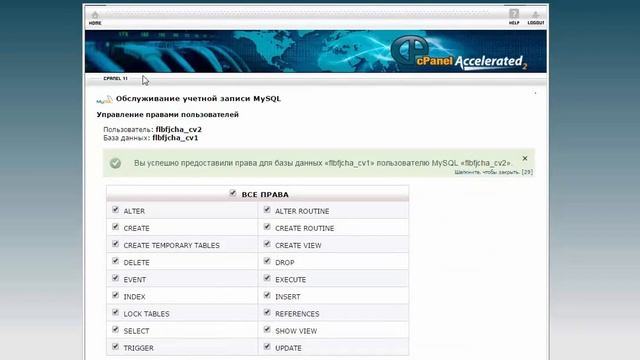This screenshot has height=360, width=640.
Task: Uncheck the DROP privilege checkbox
Action: pos(267,261)
